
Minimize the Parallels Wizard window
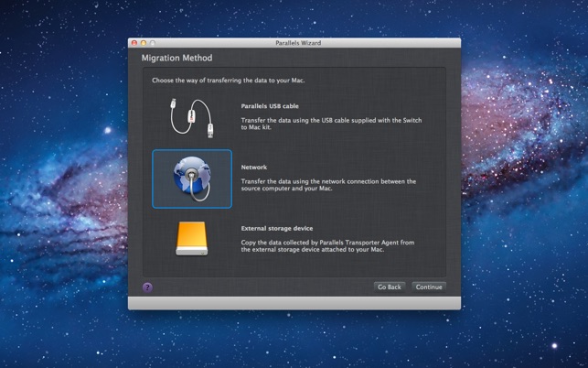coord(144,43)
